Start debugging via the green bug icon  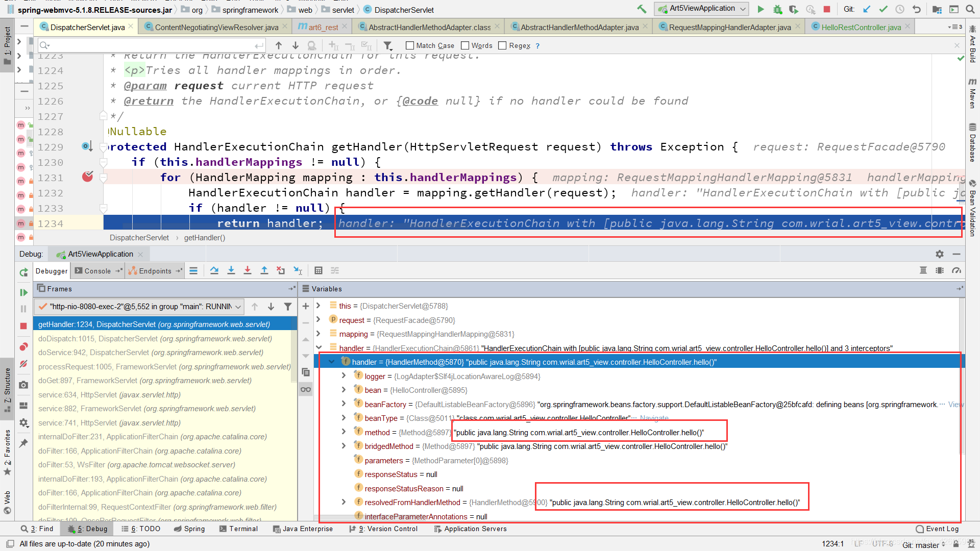click(777, 9)
